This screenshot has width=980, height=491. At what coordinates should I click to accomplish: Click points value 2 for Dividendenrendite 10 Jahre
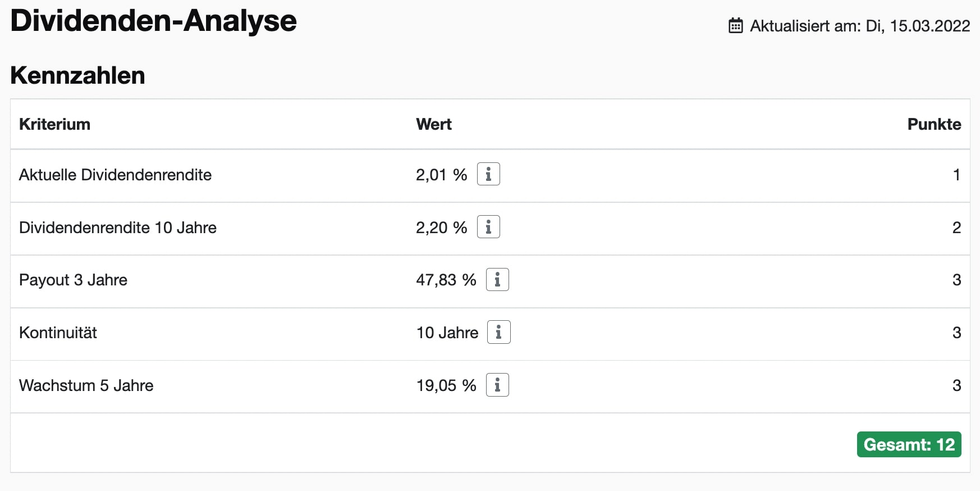click(957, 228)
